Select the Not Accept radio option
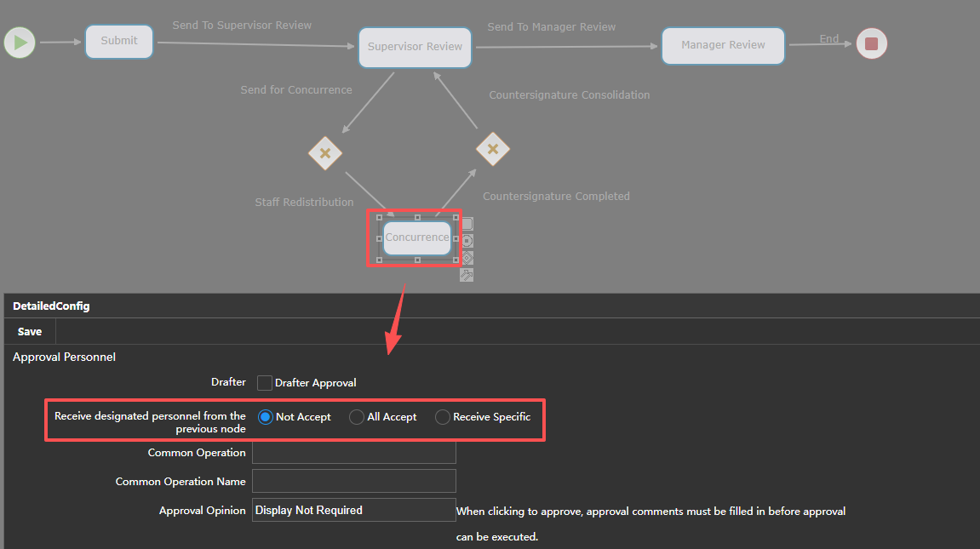Screen dimensions: 980x549 [266, 417]
